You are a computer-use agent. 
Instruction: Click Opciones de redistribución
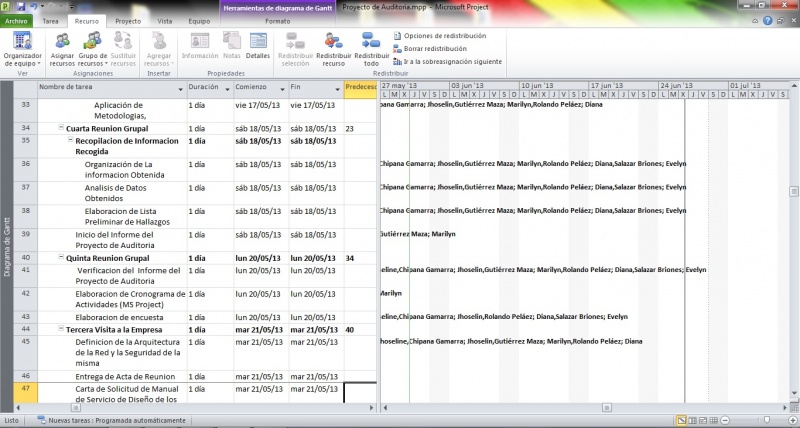coord(445,35)
